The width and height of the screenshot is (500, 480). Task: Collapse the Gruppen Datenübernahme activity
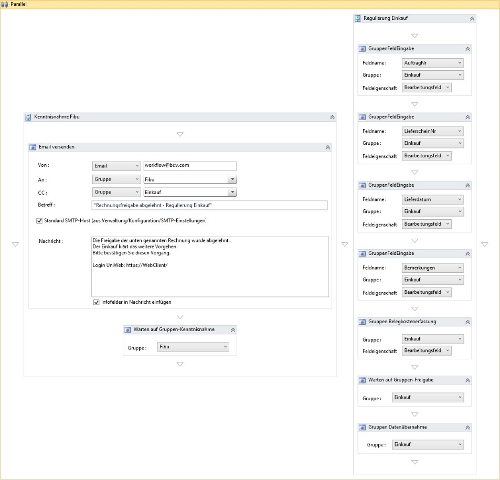pyautogui.click(x=467, y=427)
